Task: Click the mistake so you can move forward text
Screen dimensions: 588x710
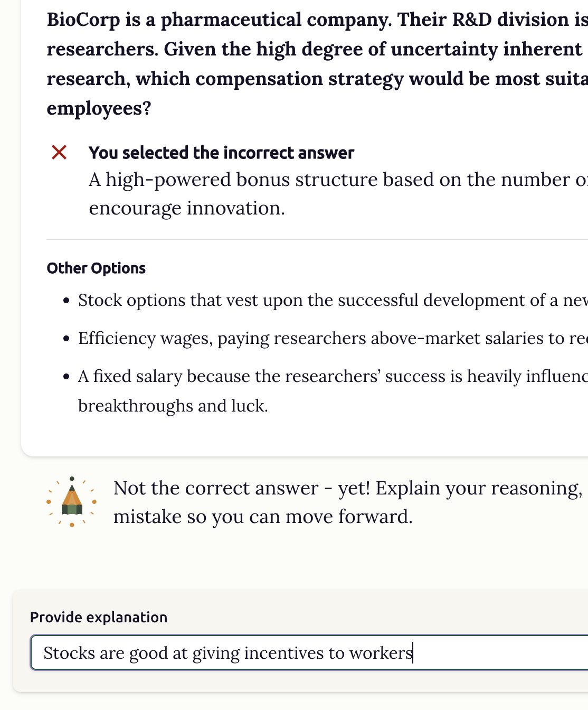Action: click(x=263, y=517)
